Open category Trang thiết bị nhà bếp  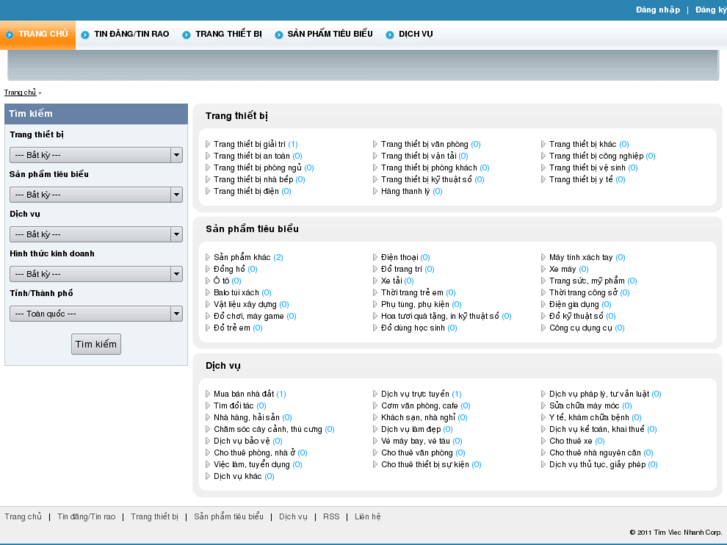coord(253,180)
